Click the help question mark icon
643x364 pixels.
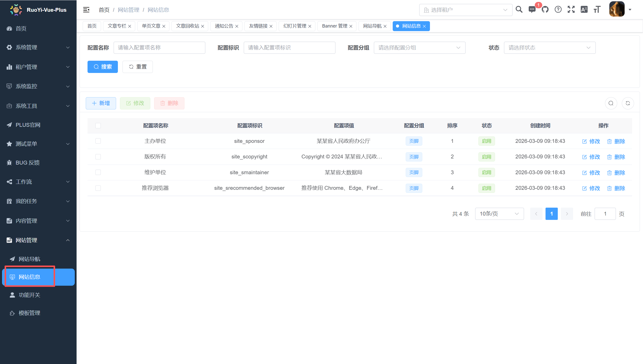point(558,9)
